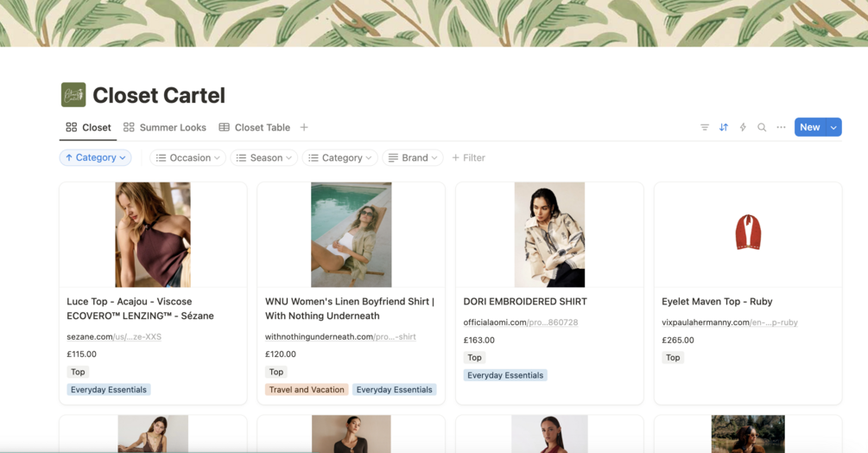Open the Eyelet Maven Top - Ruby title
The height and width of the screenshot is (453, 868).
point(717,302)
